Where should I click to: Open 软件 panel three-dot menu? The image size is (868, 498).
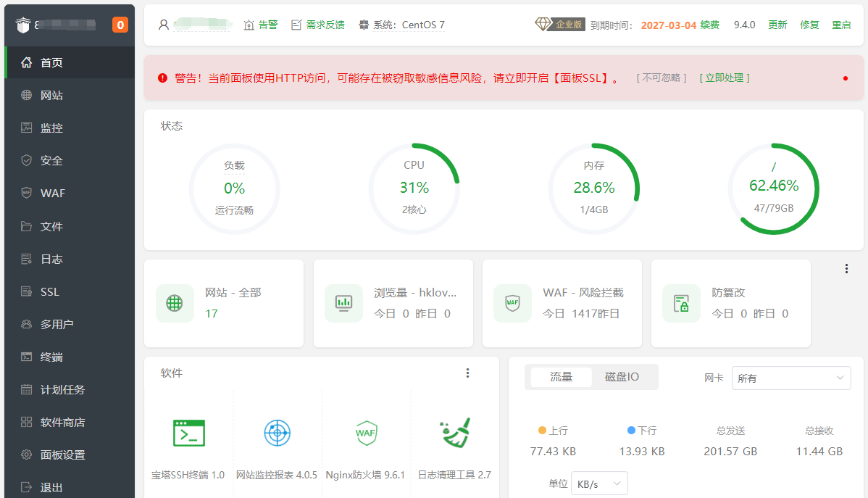(468, 373)
